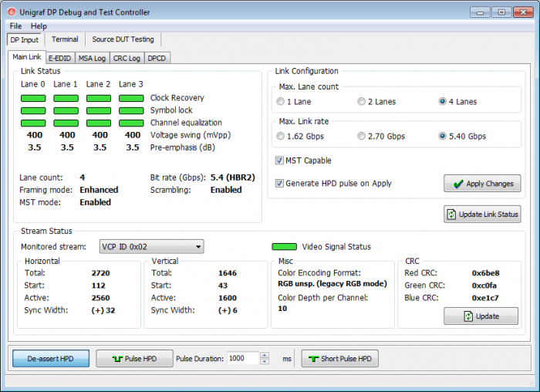Click the Pulse Duration input field
Viewport: 540px width, 392px height.
click(x=242, y=359)
